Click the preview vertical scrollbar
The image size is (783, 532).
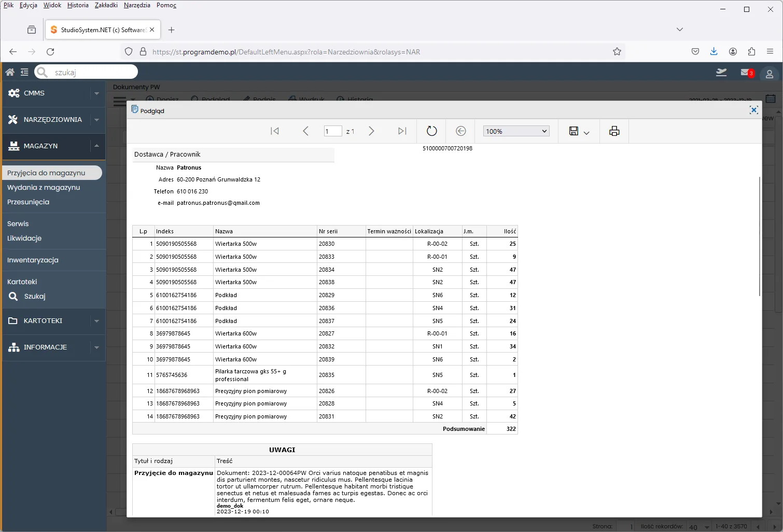point(760,236)
